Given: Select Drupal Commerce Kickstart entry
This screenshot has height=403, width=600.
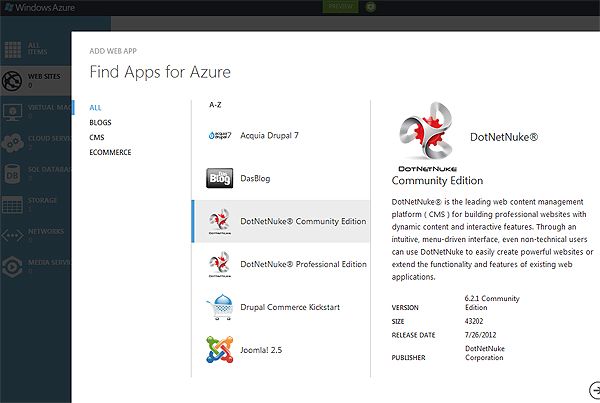Looking at the screenshot, I should (281, 307).
